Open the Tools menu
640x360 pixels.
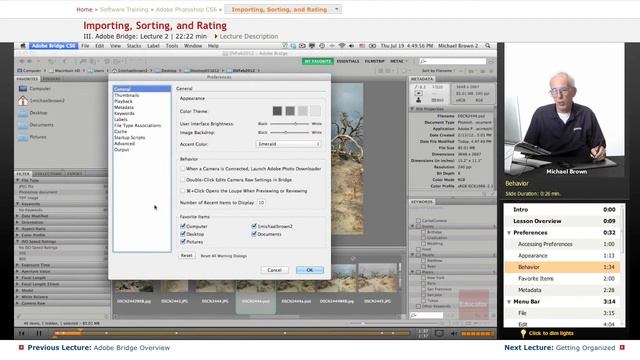click(x=172, y=46)
